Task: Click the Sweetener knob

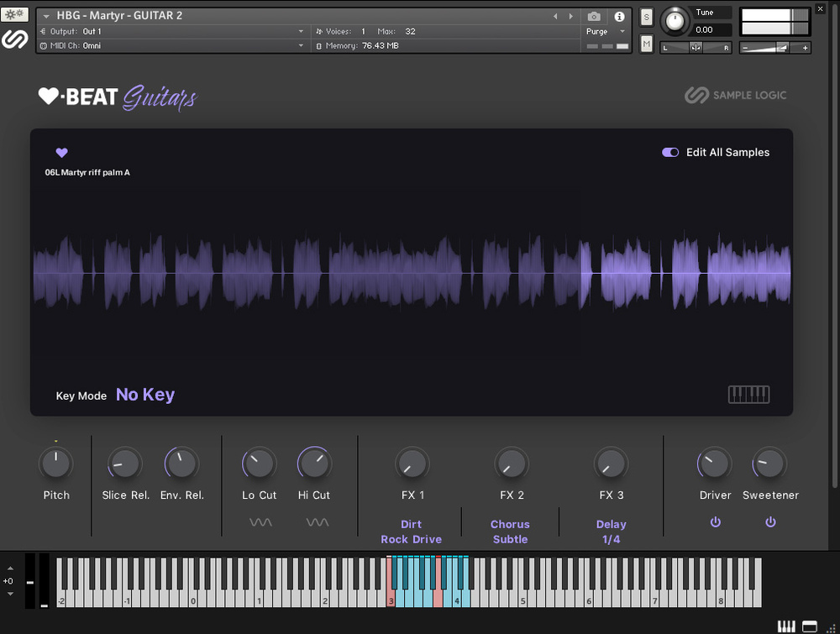Action: [x=769, y=464]
